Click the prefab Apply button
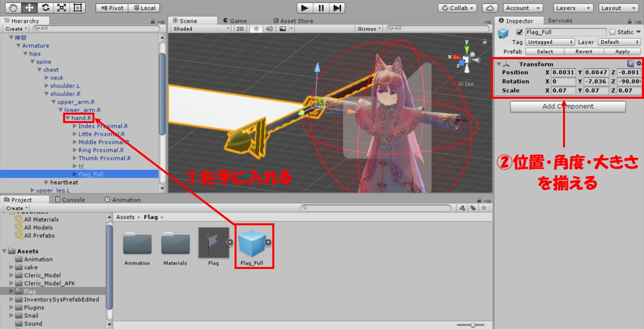 pos(622,52)
